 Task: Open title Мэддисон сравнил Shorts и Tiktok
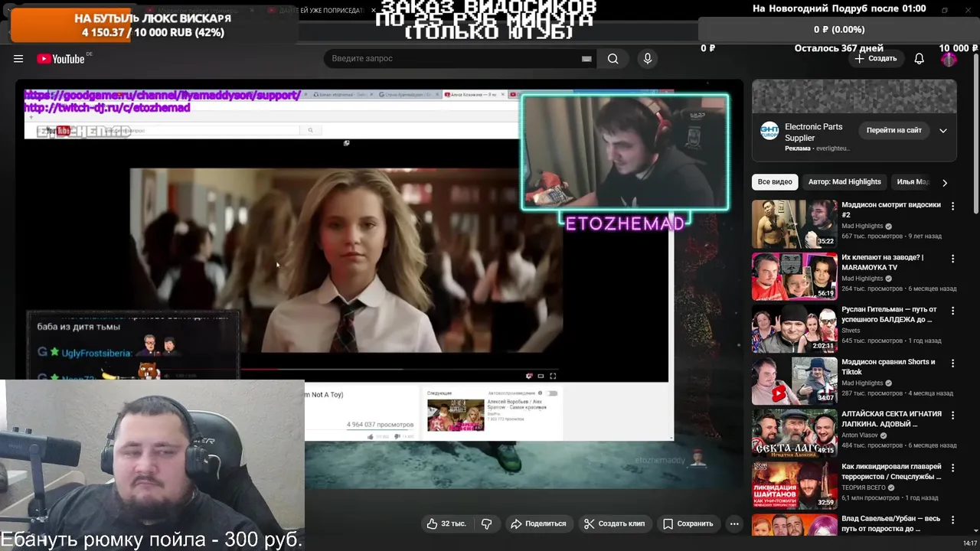tap(888, 367)
